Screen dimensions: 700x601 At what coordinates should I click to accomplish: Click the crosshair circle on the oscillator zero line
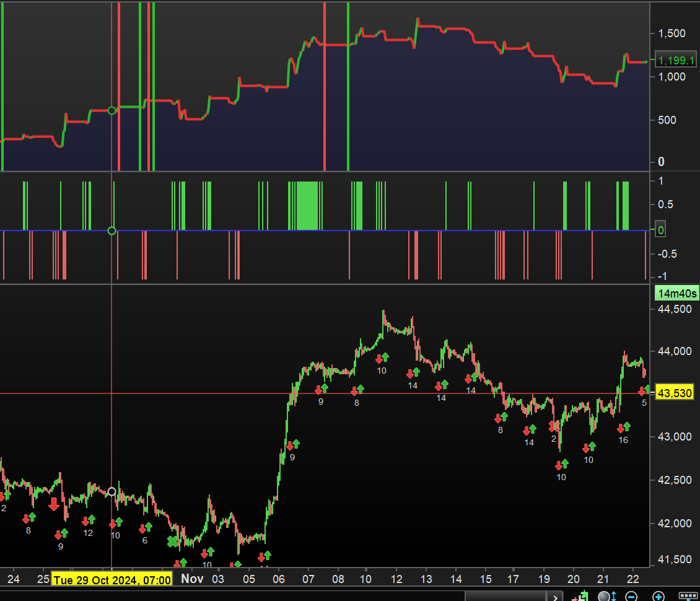(112, 231)
